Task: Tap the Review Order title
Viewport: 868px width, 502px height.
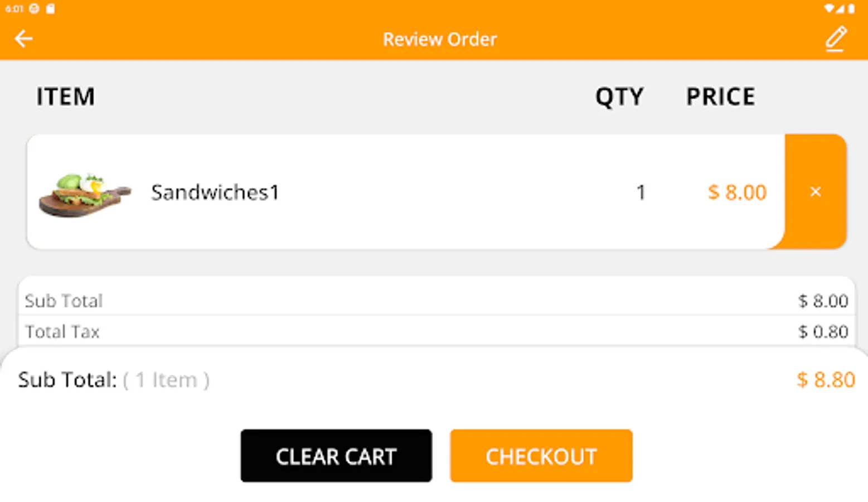Action: click(439, 39)
